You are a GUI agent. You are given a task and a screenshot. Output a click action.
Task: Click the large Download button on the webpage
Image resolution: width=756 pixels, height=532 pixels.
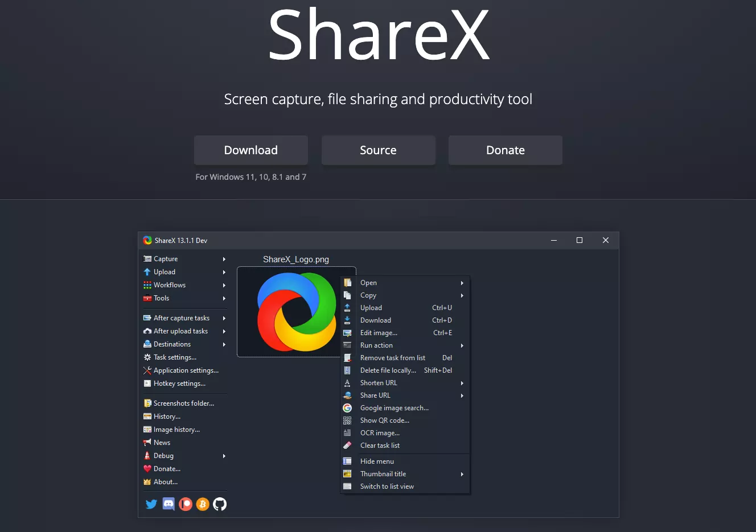tap(251, 150)
